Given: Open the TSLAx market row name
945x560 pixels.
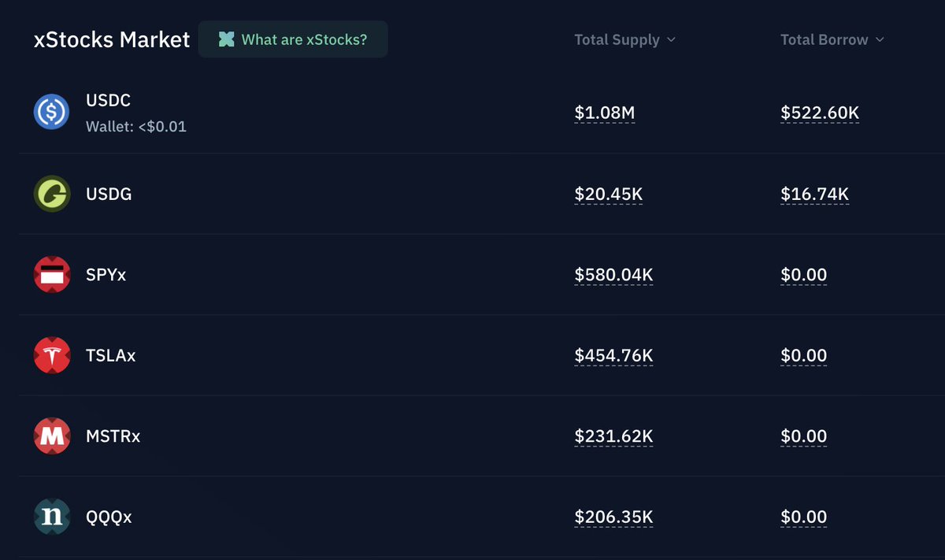Looking at the screenshot, I should click(x=110, y=355).
